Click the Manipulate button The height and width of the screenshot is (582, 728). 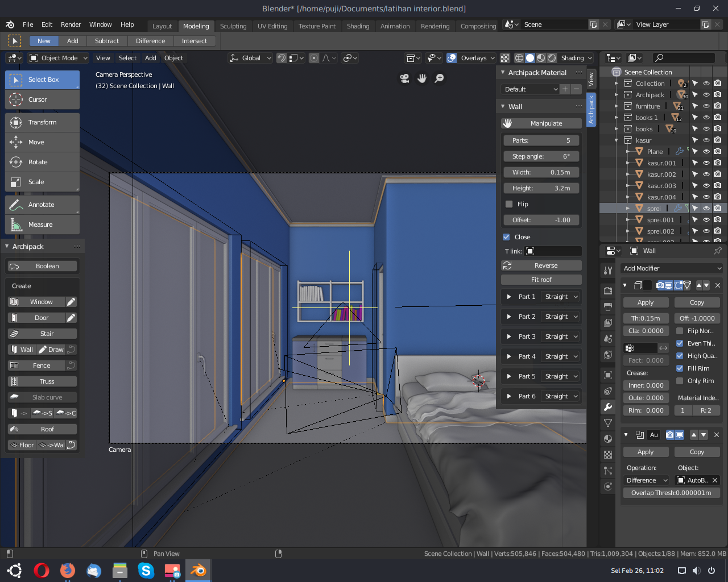541,123
